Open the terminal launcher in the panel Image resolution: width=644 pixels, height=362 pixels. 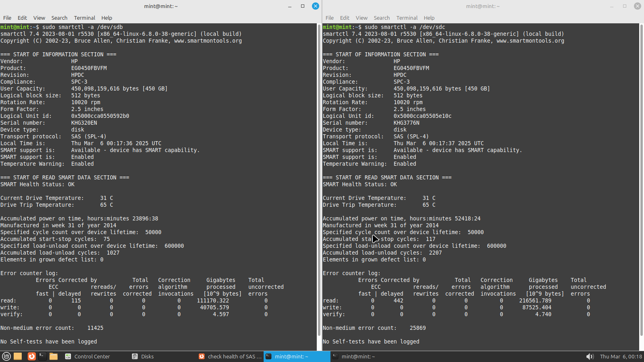coord(42,356)
